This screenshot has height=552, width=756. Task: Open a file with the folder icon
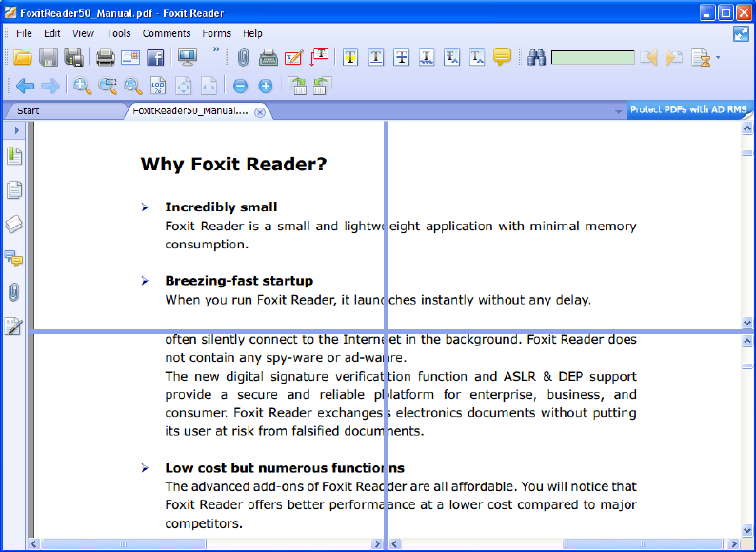23,57
